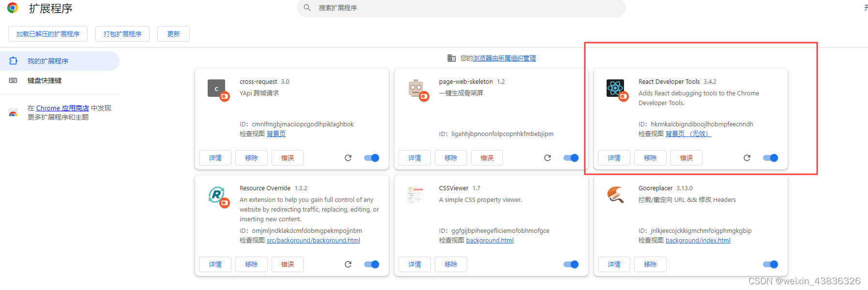Select 我的扩展程序 in the sidebar
The height and width of the screenshot is (290, 868).
pos(60,61)
